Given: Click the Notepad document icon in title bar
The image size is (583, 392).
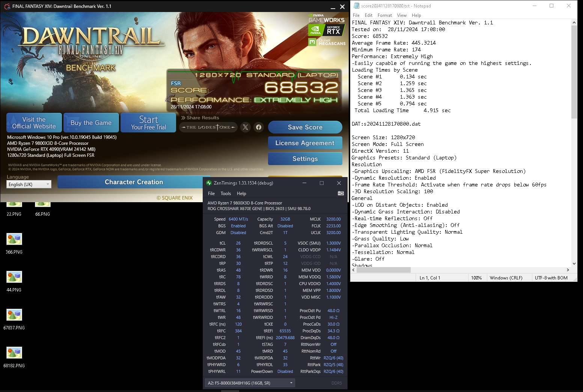Looking at the screenshot, I should tap(356, 6).
